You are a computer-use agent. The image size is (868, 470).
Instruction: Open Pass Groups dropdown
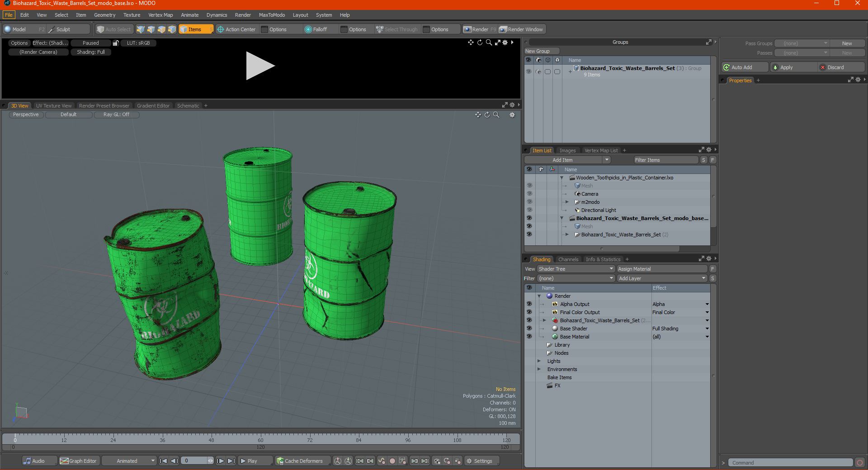coord(802,43)
